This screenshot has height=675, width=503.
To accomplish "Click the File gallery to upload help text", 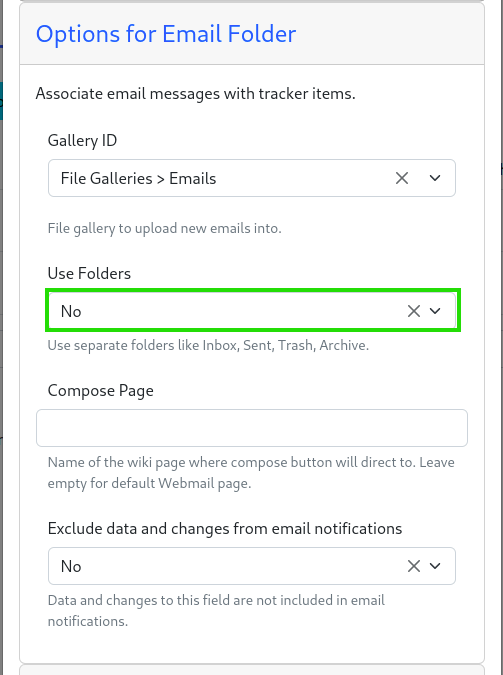I will (165, 228).
